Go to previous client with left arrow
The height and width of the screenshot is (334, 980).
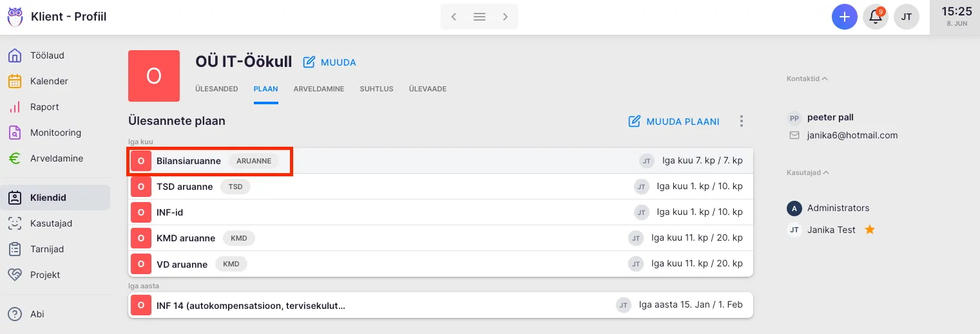pyautogui.click(x=454, y=17)
